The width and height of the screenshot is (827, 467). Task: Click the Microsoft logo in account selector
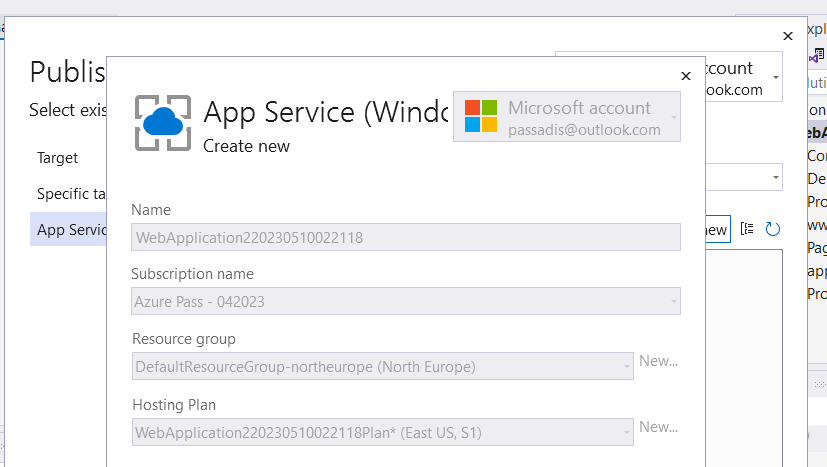coord(481,116)
